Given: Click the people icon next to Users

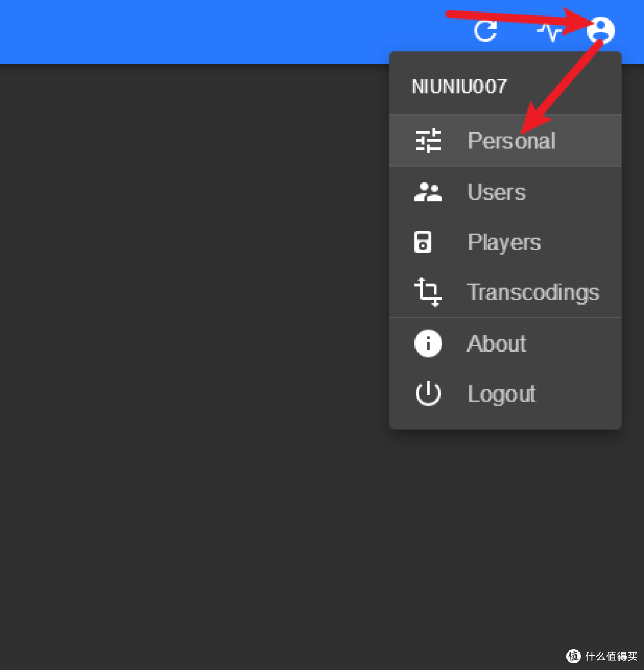Looking at the screenshot, I should [428, 191].
